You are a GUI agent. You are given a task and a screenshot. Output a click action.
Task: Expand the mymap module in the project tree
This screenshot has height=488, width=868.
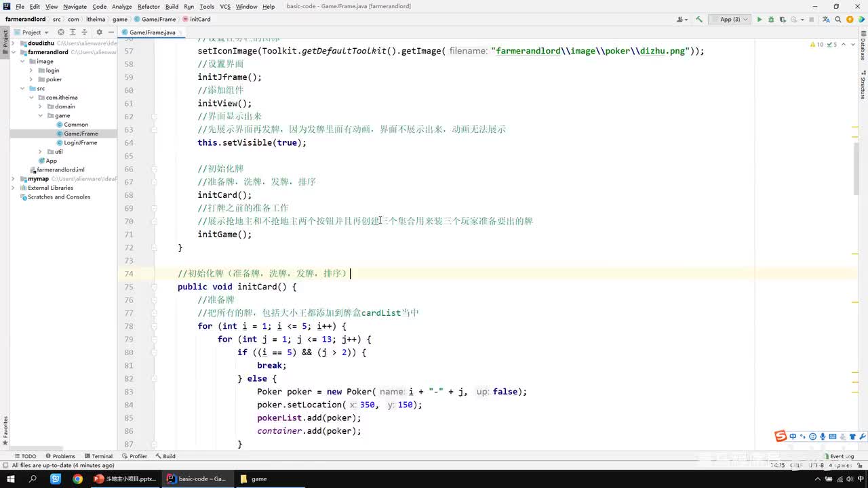14,179
